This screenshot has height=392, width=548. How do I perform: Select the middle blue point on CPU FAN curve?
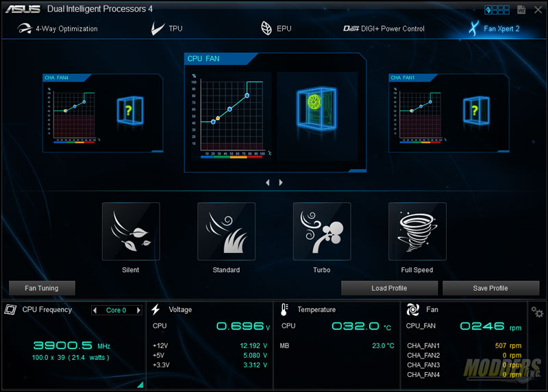coord(229,109)
